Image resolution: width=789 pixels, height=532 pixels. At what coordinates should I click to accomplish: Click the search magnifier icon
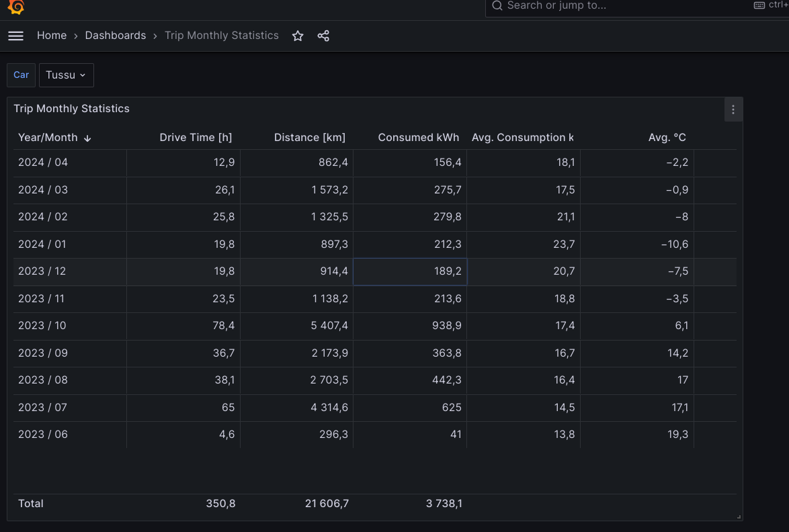click(x=497, y=6)
